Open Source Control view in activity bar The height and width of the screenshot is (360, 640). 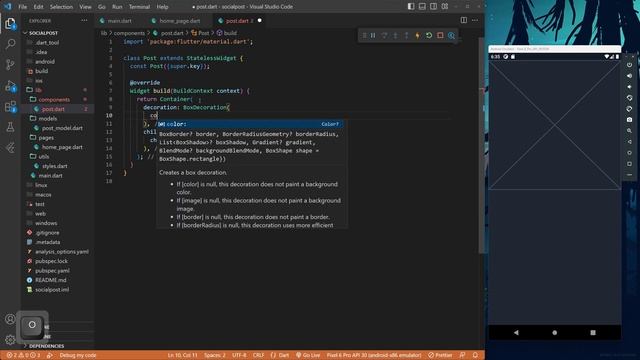click(x=10, y=64)
